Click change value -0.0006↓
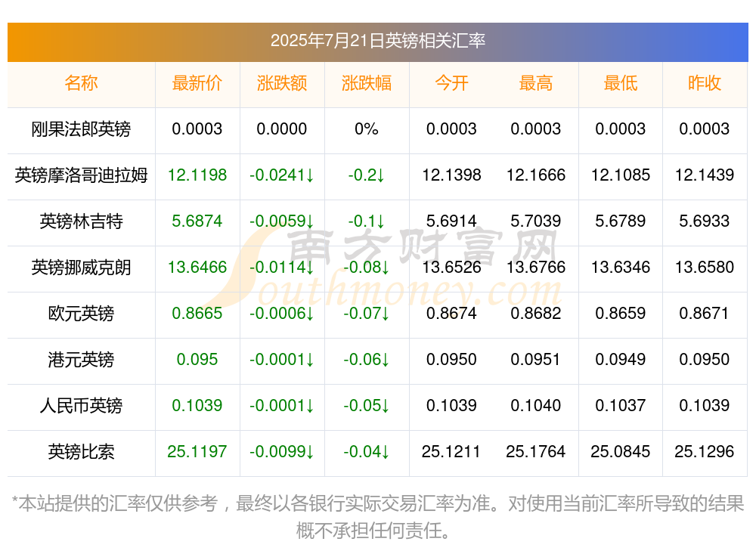This screenshot has height=554, width=756. [281, 314]
